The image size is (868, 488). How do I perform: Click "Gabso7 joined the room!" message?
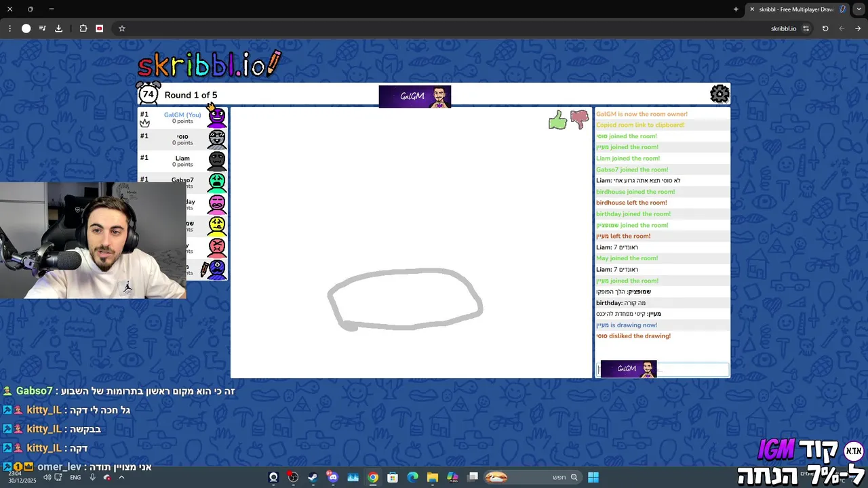pos(632,169)
